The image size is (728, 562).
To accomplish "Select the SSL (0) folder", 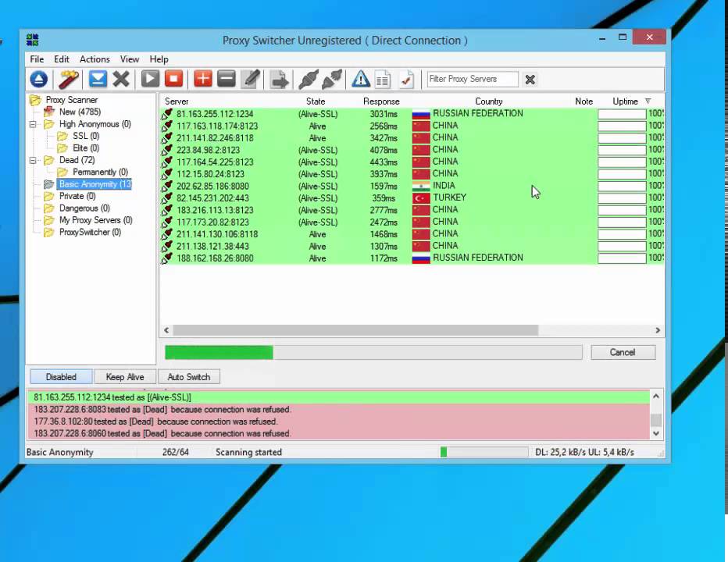I will pos(86,136).
